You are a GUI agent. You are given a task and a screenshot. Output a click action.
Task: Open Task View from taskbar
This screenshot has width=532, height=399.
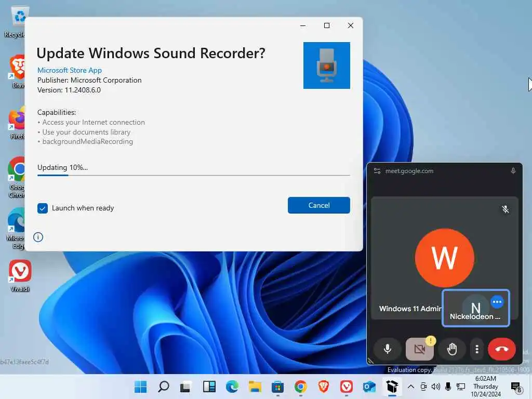185,387
